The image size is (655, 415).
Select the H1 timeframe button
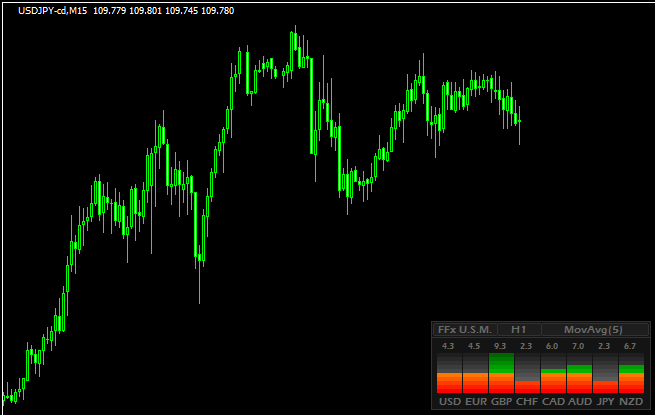tap(518, 329)
